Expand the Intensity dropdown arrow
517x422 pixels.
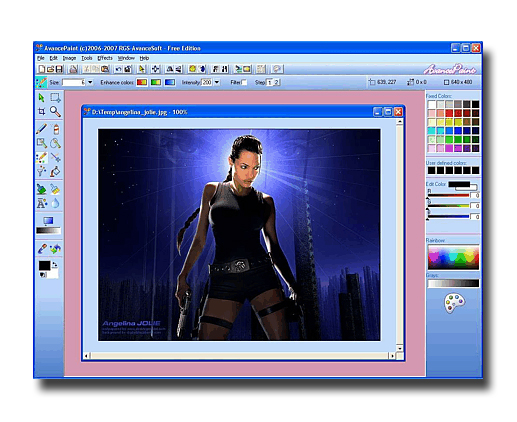click(217, 82)
